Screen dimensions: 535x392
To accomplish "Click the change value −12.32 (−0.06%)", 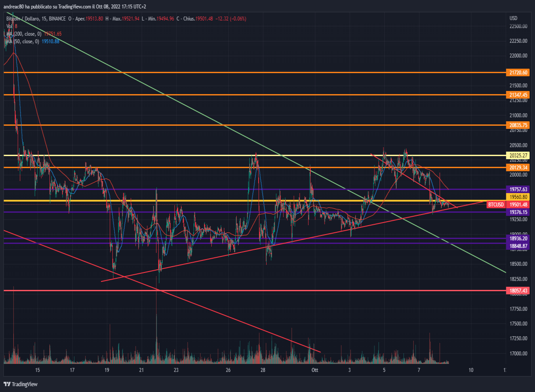I will pyautogui.click(x=230, y=19).
